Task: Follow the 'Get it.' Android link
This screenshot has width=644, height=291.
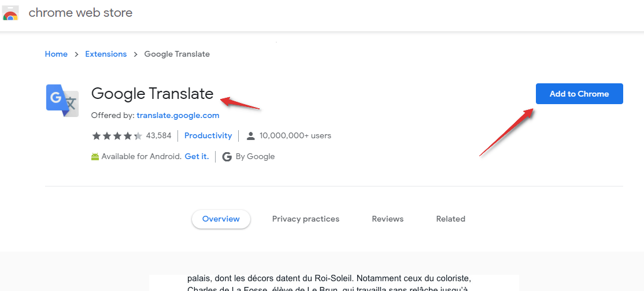Action: pos(197,156)
